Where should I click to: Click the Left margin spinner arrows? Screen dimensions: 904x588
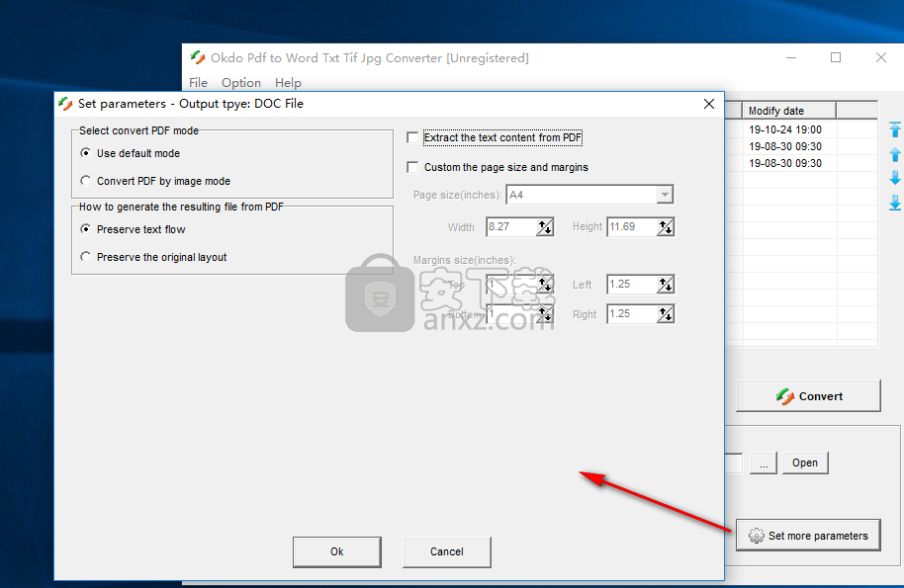click(x=666, y=285)
